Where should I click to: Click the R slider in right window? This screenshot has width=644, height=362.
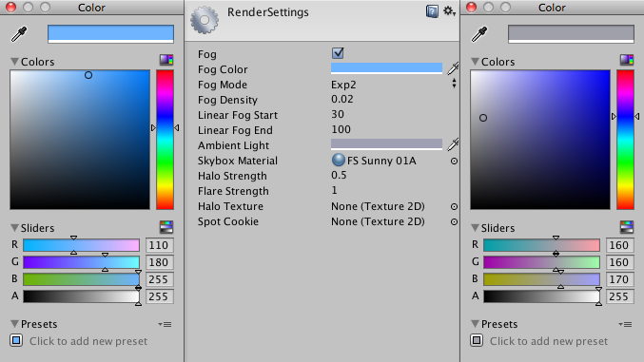coord(541,245)
